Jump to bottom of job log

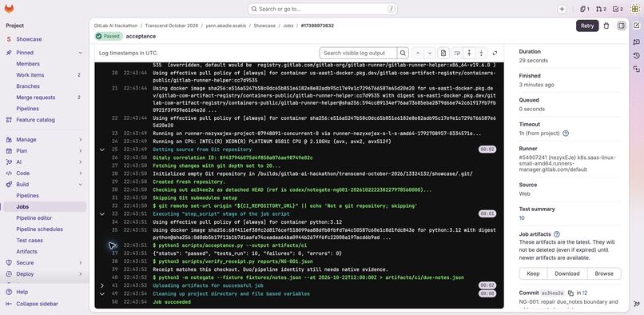coord(481,53)
